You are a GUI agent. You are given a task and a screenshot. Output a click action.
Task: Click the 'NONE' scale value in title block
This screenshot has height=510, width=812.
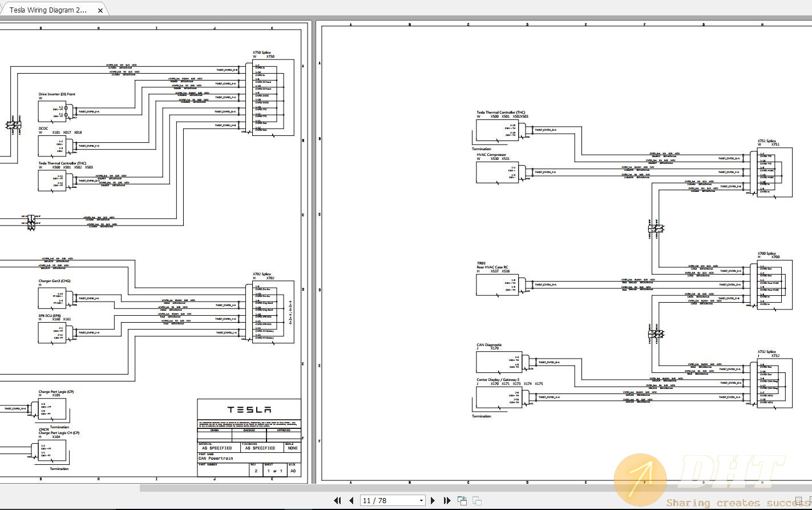coord(293,448)
